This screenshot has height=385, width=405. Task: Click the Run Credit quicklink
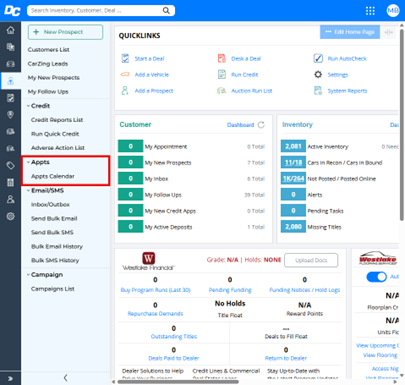(245, 75)
